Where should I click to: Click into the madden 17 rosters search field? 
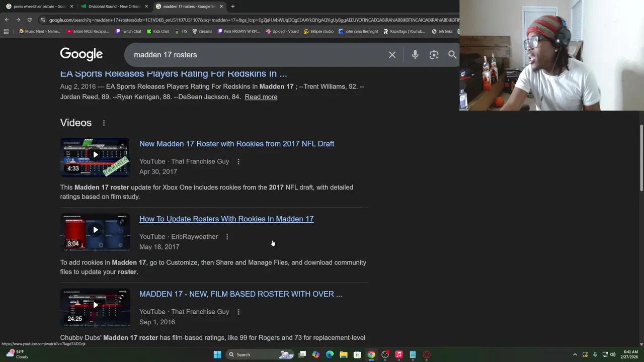[257, 54]
